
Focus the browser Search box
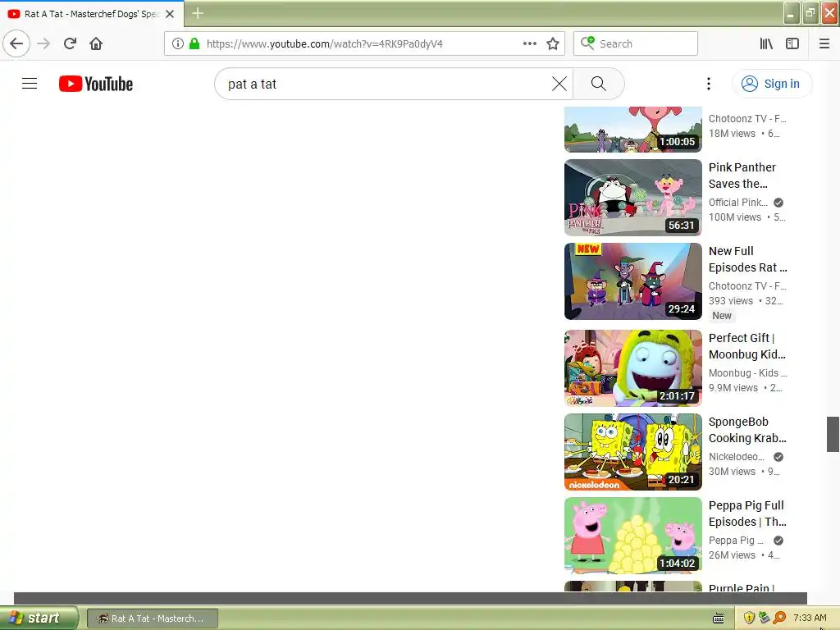pyautogui.click(x=636, y=43)
